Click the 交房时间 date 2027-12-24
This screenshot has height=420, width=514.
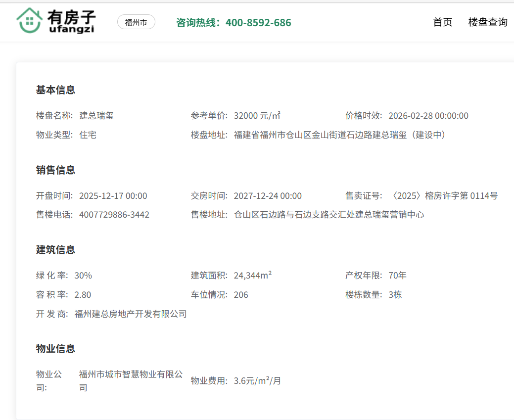click(267, 196)
